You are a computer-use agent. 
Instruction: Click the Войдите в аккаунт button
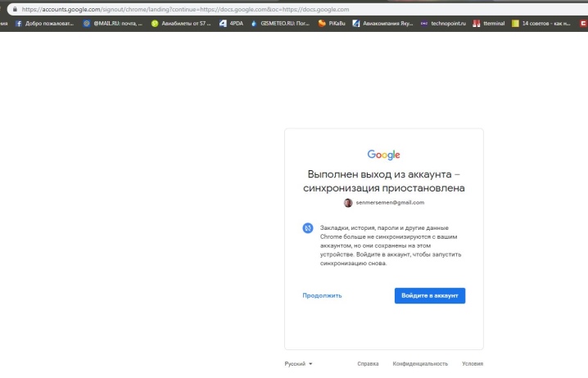tap(430, 295)
